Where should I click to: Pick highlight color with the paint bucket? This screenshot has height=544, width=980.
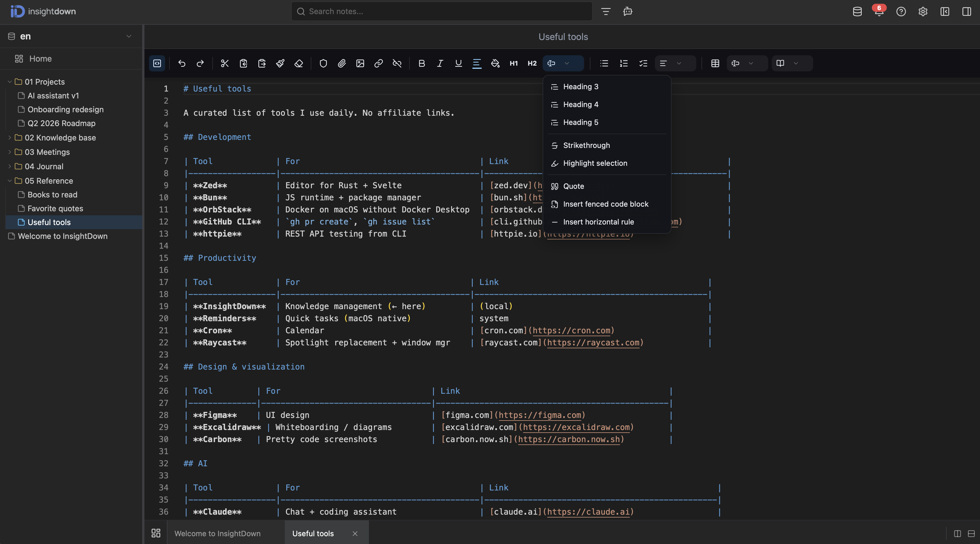pos(495,63)
